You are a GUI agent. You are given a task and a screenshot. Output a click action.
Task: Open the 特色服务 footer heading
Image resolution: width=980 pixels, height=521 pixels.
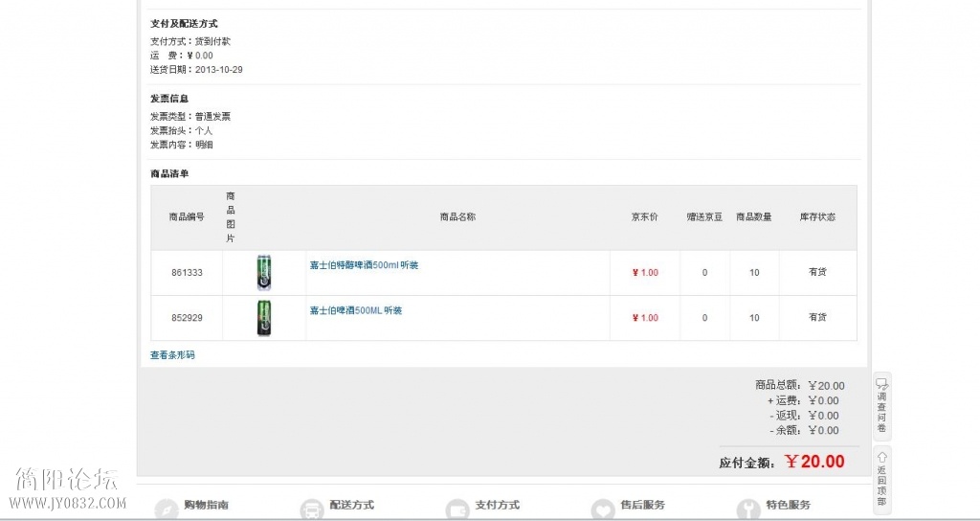pyautogui.click(x=789, y=505)
